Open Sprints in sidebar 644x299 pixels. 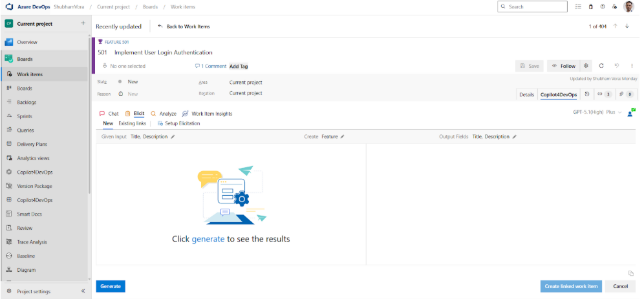[45, 116]
